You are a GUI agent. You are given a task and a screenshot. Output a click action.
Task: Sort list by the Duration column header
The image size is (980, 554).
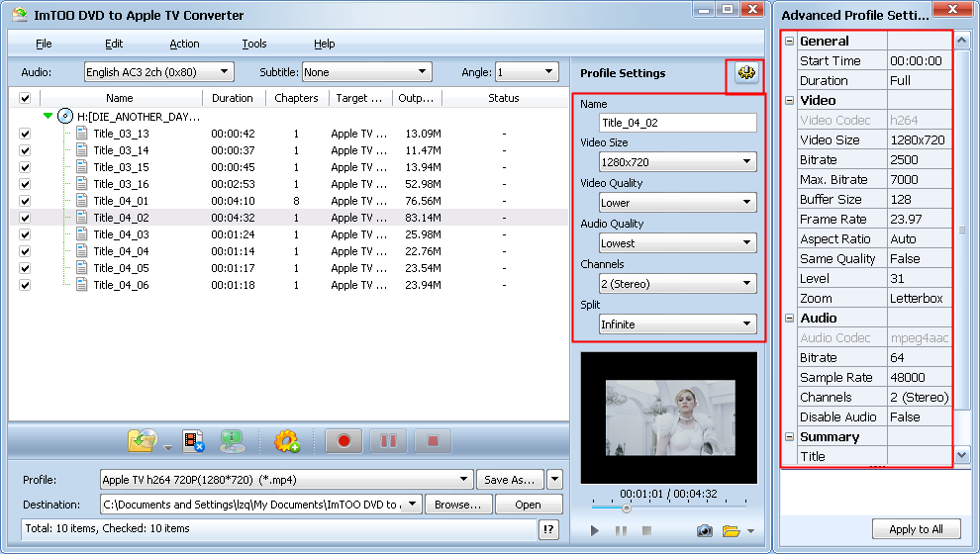pos(233,98)
